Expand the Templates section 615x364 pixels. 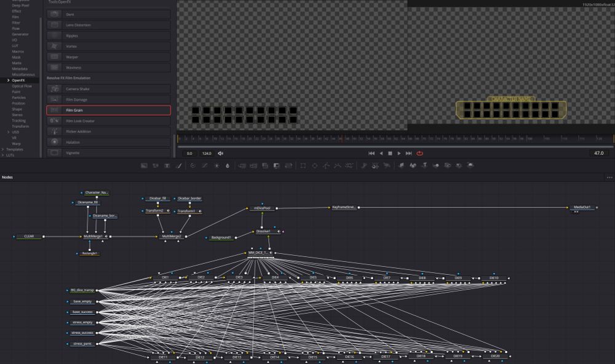(x=2, y=149)
